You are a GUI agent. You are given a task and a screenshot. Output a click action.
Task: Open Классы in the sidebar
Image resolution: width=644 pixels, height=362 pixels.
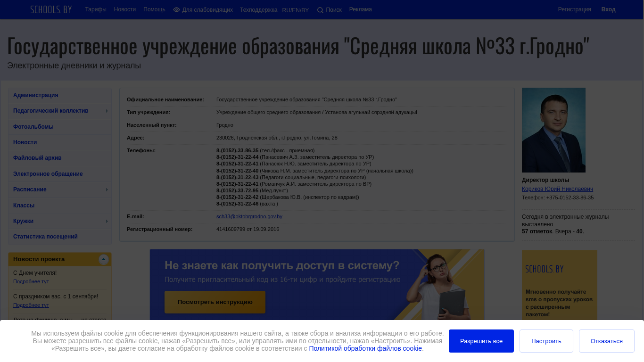pyautogui.click(x=60, y=206)
